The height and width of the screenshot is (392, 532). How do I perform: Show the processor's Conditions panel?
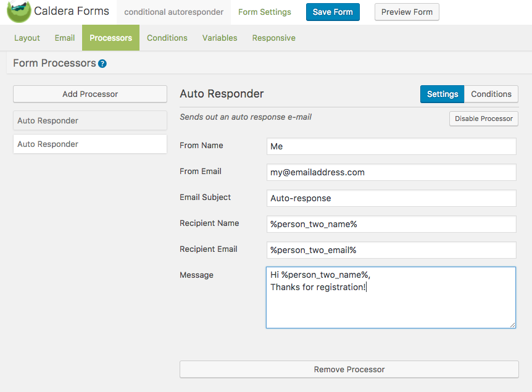click(491, 94)
